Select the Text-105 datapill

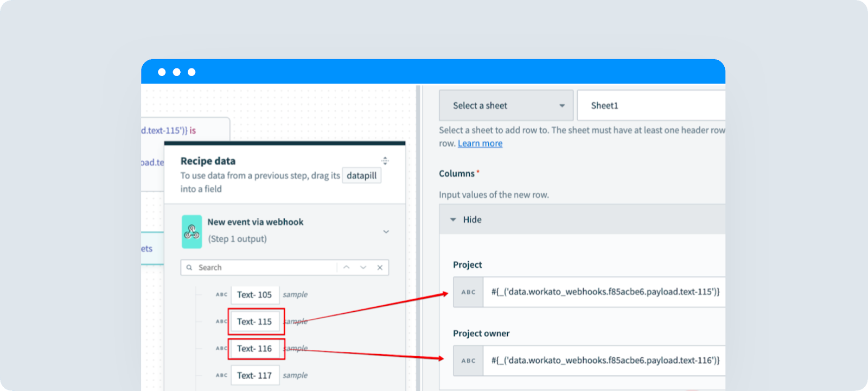point(254,295)
